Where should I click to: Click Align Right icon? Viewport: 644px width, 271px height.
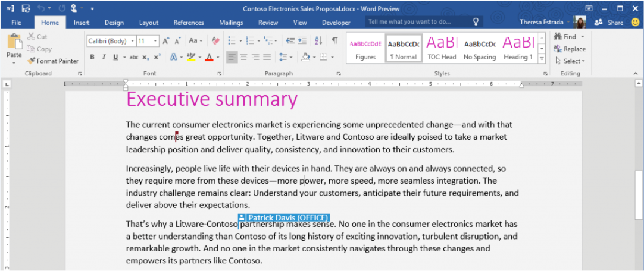click(x=255, y=58)
